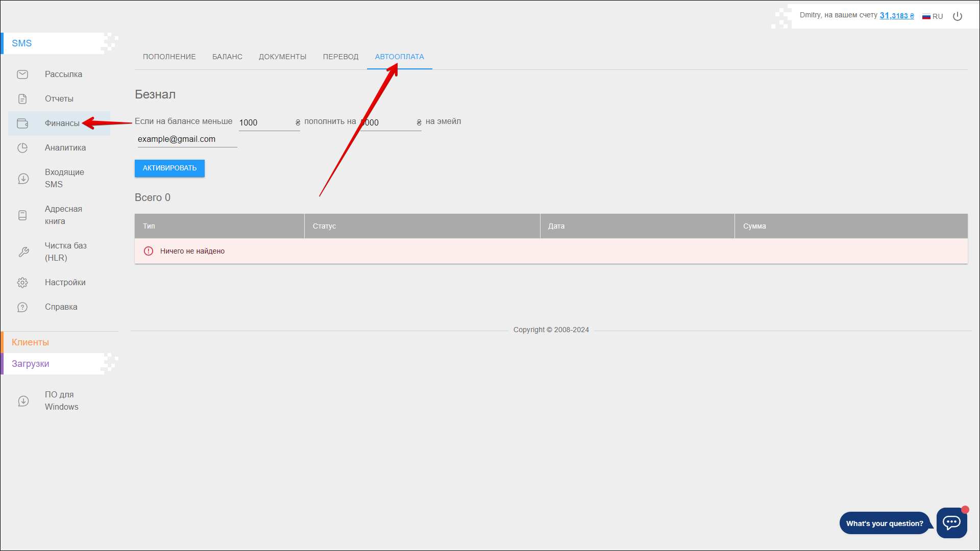Click the Аналитика pie chart icon

tap(22, 148)
